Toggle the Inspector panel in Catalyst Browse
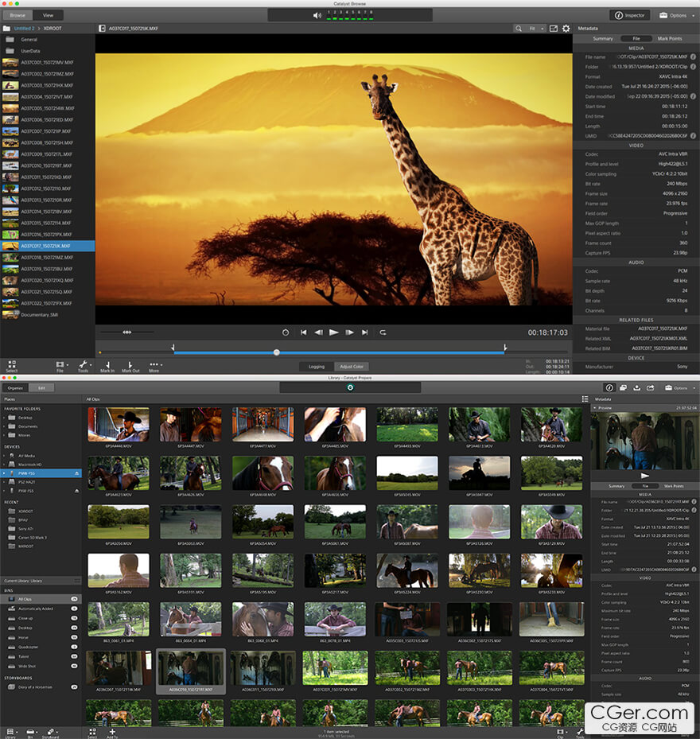 (x=630, y=16)
